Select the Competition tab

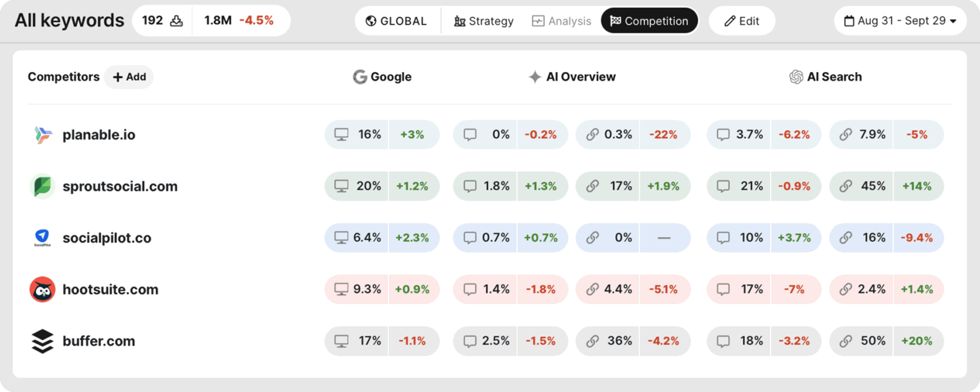[x=649, y=21]
